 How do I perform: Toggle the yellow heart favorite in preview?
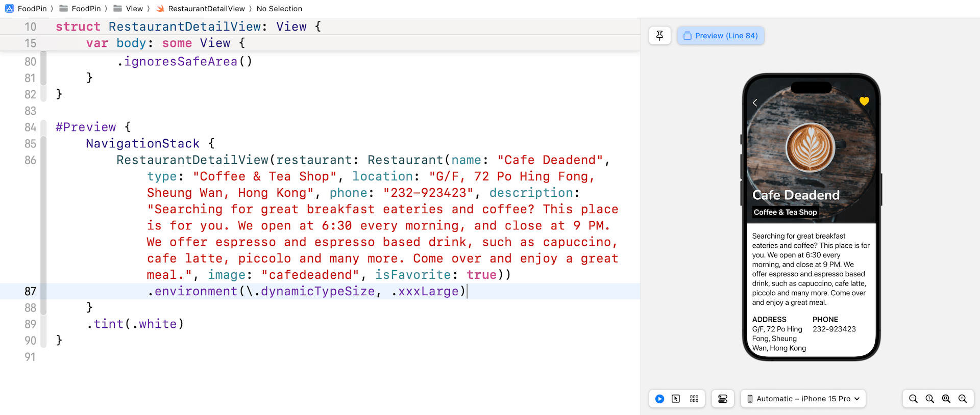coord(864,101)
